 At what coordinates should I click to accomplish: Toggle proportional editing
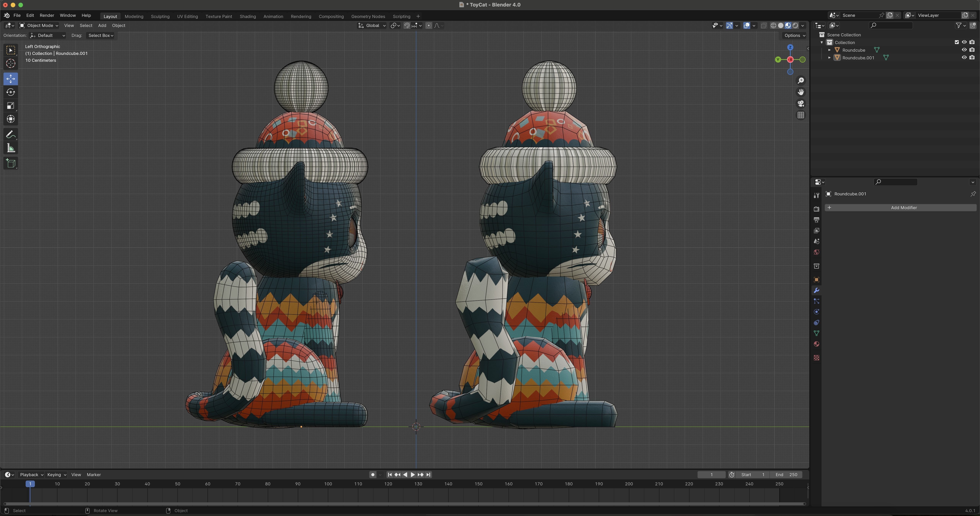coord(429,25)
